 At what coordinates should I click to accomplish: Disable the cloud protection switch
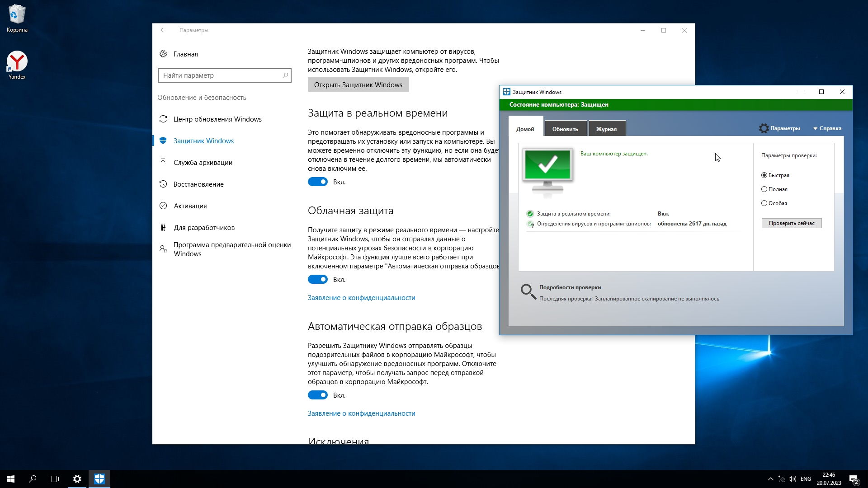(318, 280)
